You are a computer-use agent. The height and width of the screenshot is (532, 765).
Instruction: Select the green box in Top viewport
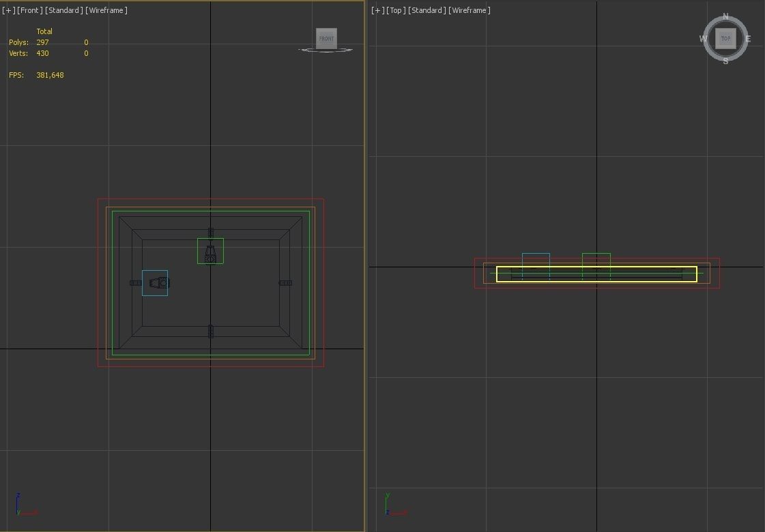[x=596, y=266]
